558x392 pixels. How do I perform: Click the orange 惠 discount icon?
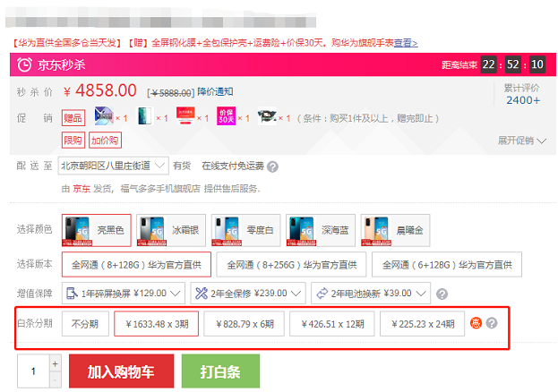click(476, 323)
